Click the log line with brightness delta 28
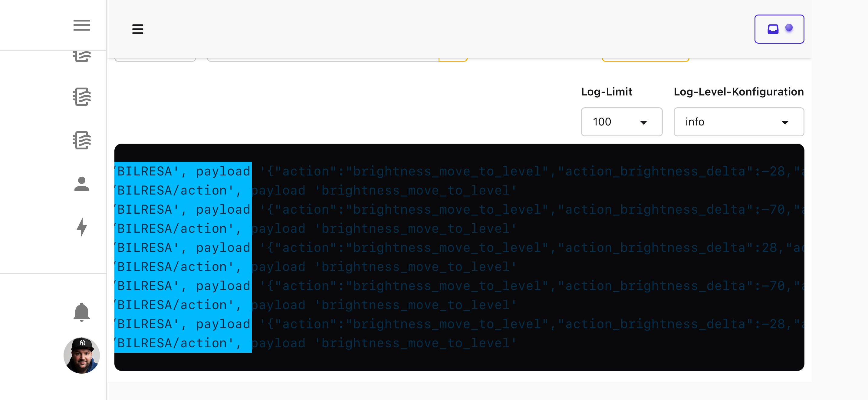 pyautogui.click(x=458, y=248)
